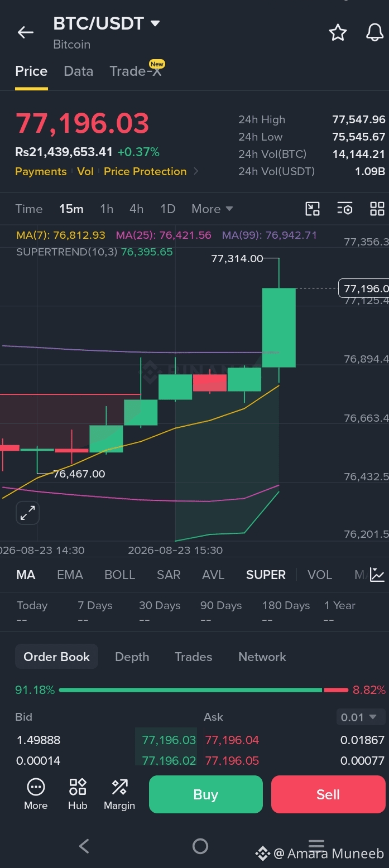Open the Payments tag link

41,171
